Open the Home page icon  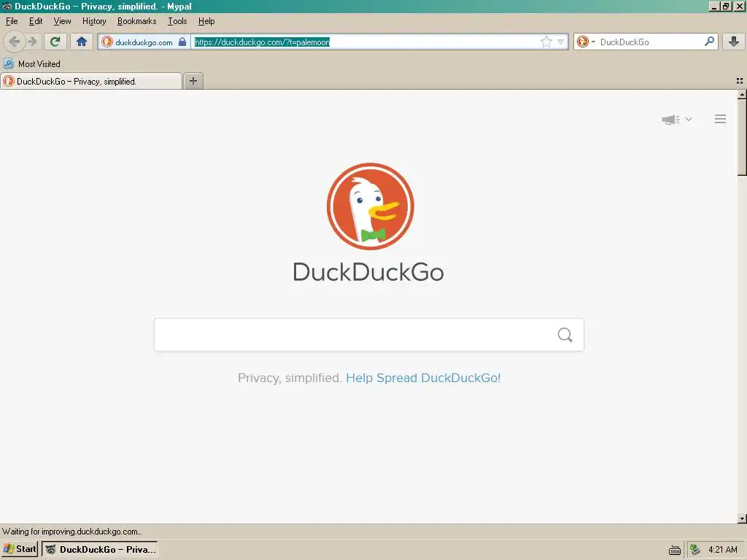coord(82,42)
